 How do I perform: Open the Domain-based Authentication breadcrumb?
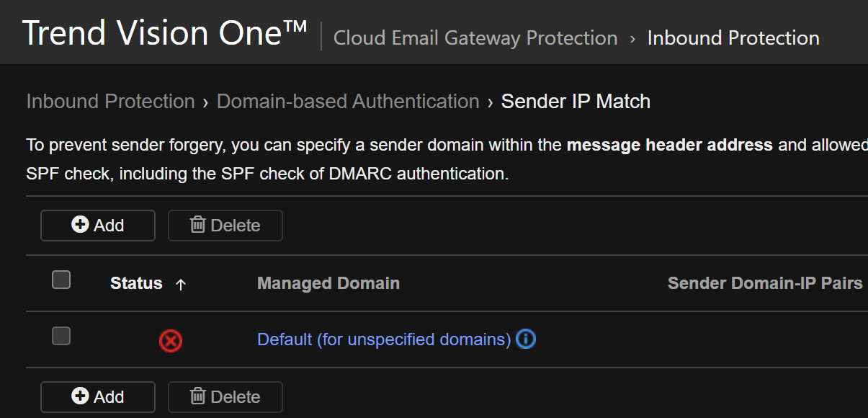[348, 102]
